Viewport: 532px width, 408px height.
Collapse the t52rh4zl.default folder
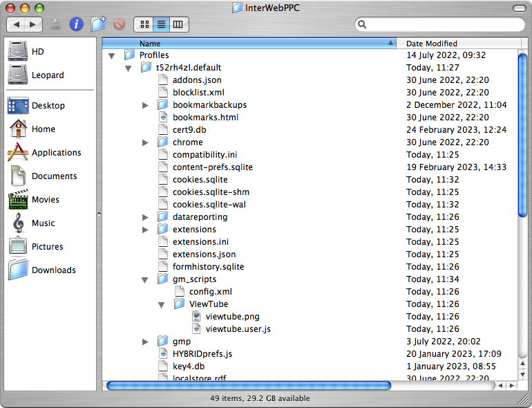(x=129, y=68)
